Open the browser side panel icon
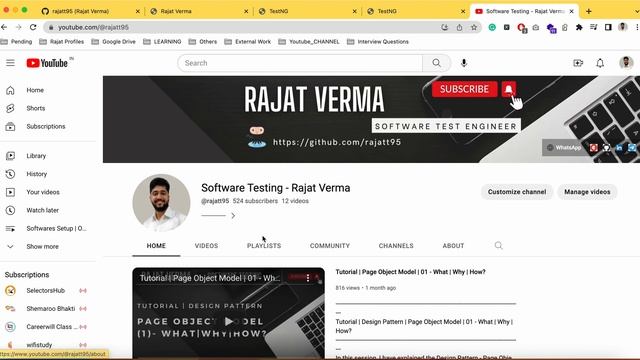Image resolution: width=640 pixels, height=360 pixels. (x=608, y=27)
